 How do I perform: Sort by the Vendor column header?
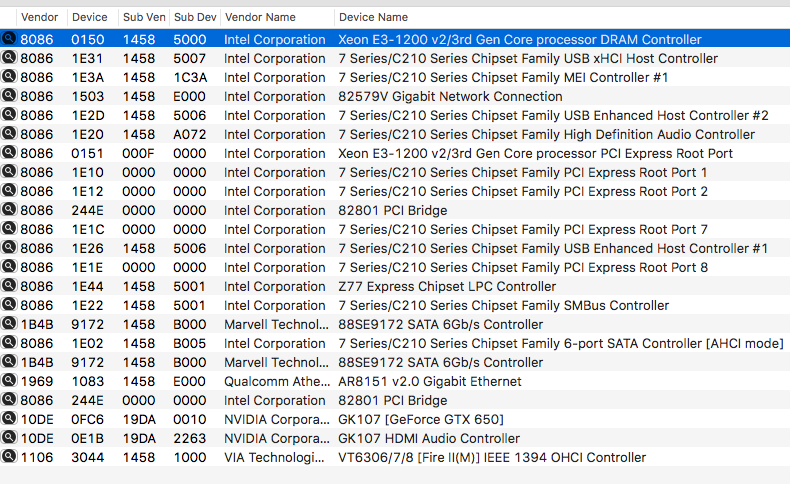39,17
